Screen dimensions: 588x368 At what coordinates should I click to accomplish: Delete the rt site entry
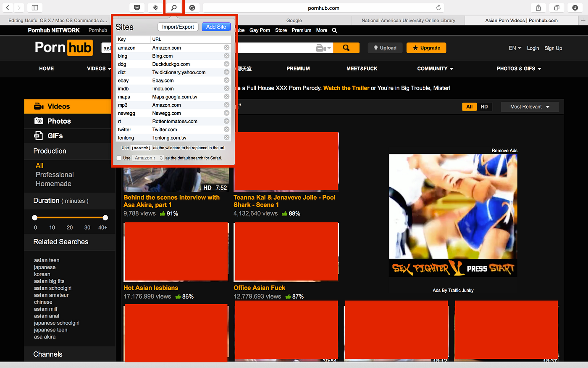click(x=226, y=121)
